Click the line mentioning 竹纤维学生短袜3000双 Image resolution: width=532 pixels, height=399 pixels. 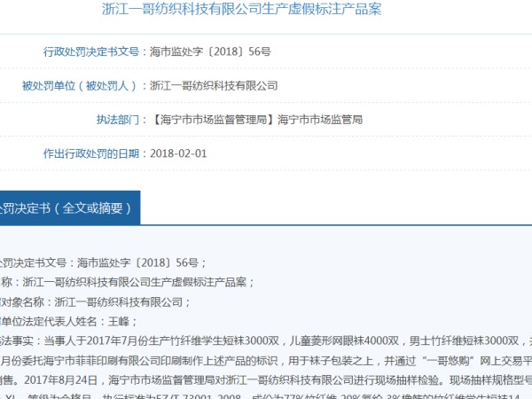[266, 340]
